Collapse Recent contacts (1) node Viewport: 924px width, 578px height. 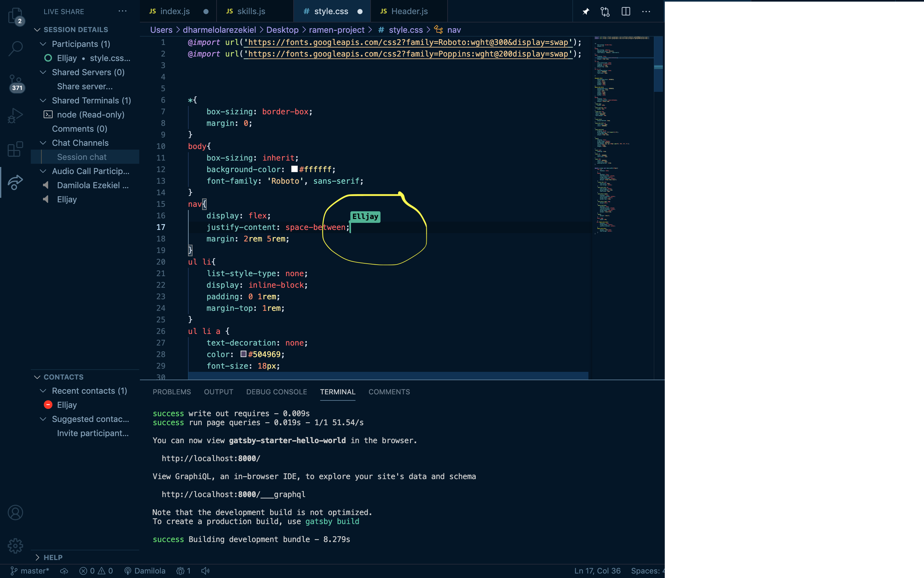(x=43, y=391)
